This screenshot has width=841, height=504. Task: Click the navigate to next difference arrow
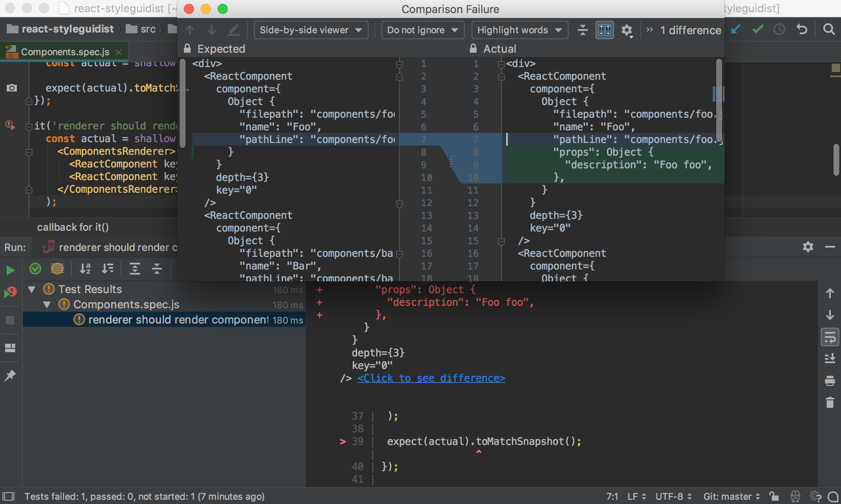(212, 30)
